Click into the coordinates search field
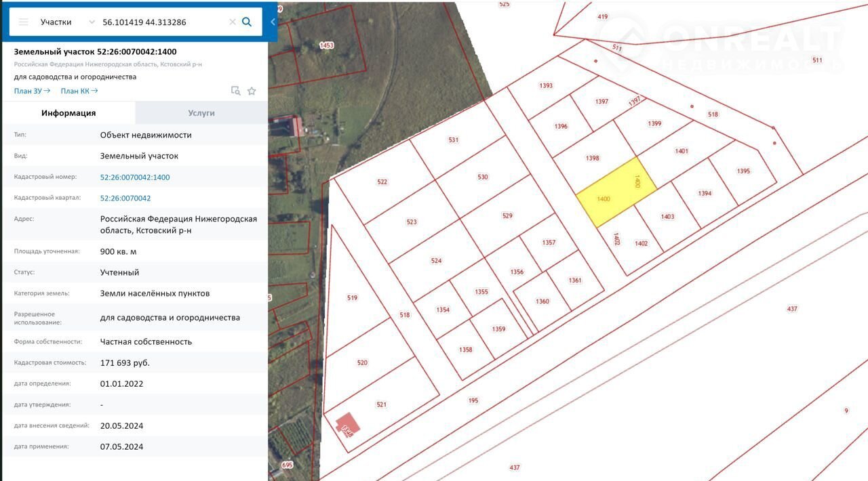The image size is (868, 481). pos(163,22)
